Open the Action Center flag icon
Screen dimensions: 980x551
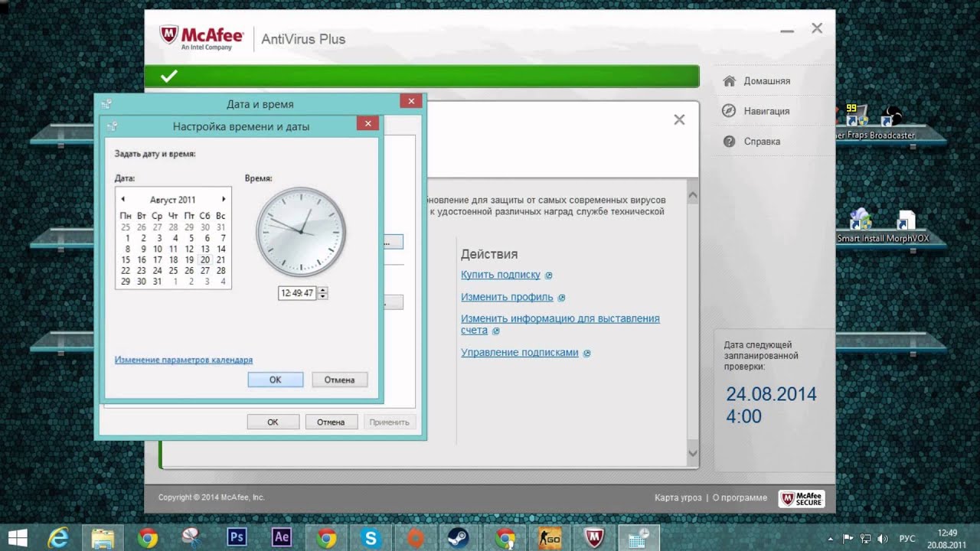point(848,538)
